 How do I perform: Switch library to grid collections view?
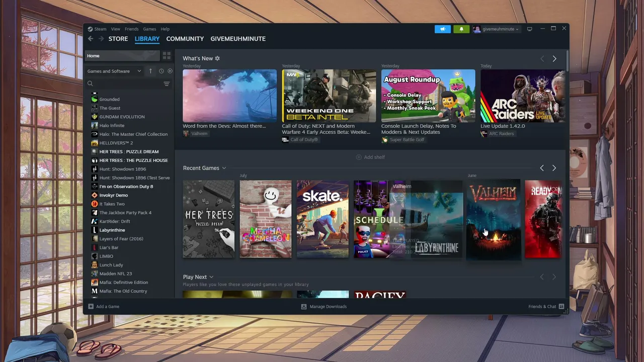click(x=167, y=56)
